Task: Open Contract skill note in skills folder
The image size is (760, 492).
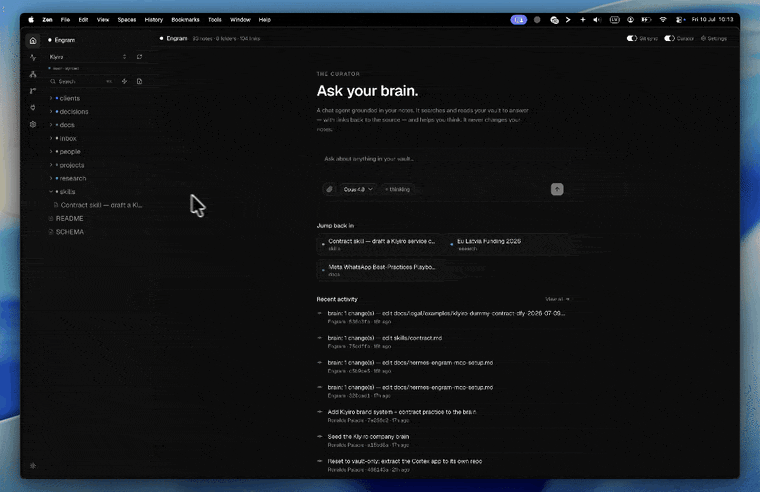Action: click(x=98, y=205)
